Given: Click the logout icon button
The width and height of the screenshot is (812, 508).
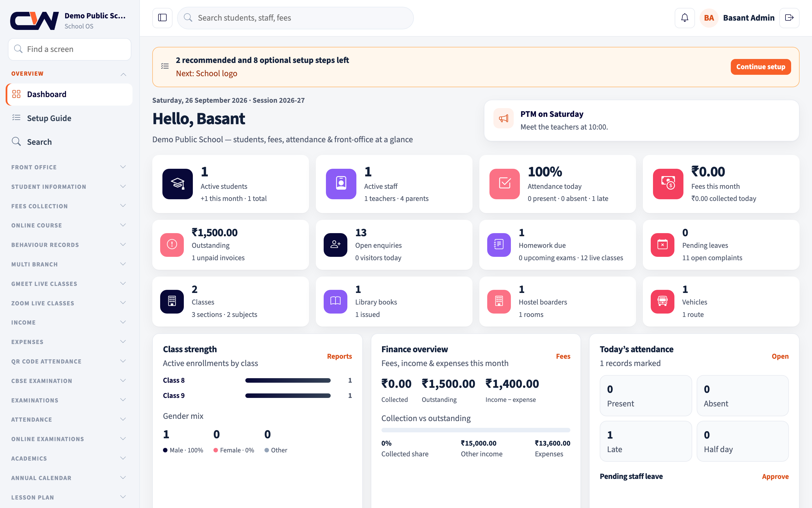Looking at the screenshot, I should pyautogui.click(x=789, y=18).
